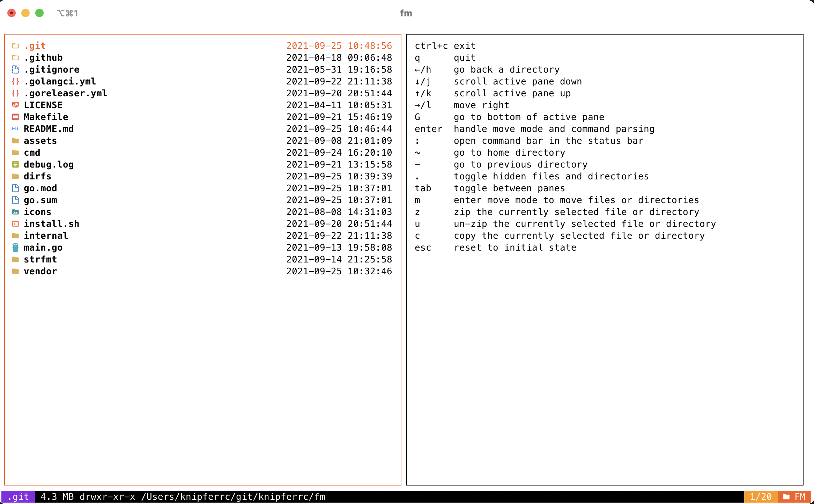Click the icons image-folder icon
Image resolution: width=814 pixels, height=504 pixels.
point(15,212)
